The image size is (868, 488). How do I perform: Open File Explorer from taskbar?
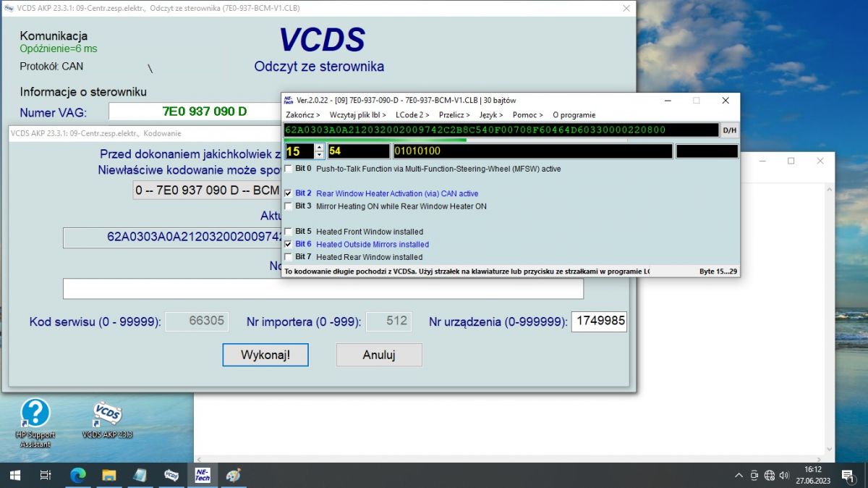click(x=109, y=475)
